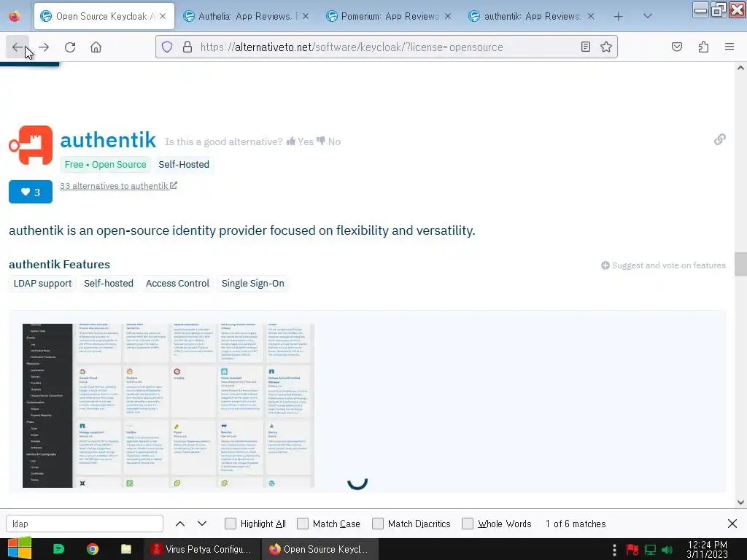Click the site security padlock icon
Screen dimensions: 747x560
click(187, 47)
